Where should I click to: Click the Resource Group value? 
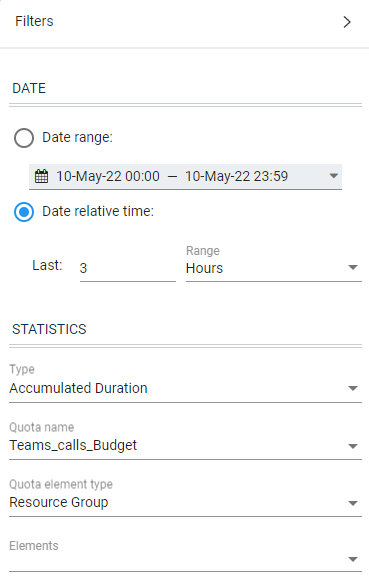59,502
